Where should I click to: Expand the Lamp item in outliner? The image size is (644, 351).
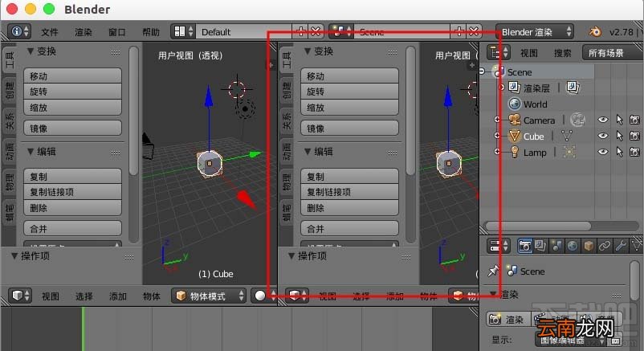point(497,152)
